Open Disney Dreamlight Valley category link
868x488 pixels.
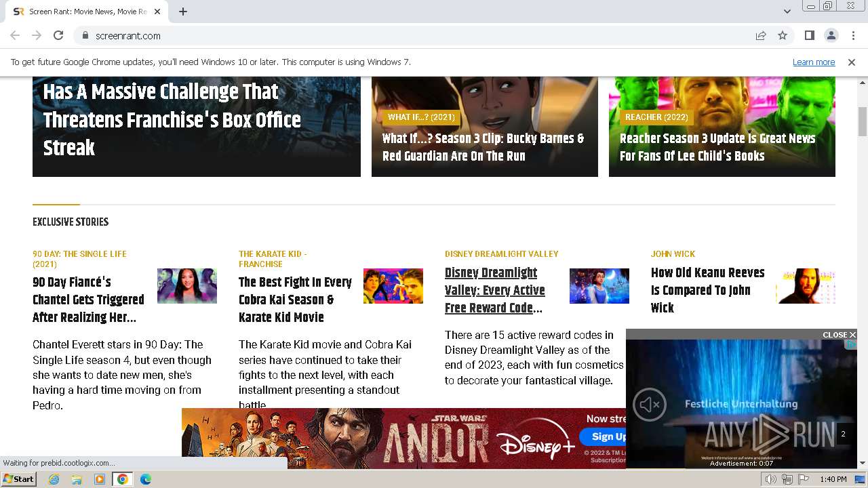pyautogui.click(x=502, y=254)
